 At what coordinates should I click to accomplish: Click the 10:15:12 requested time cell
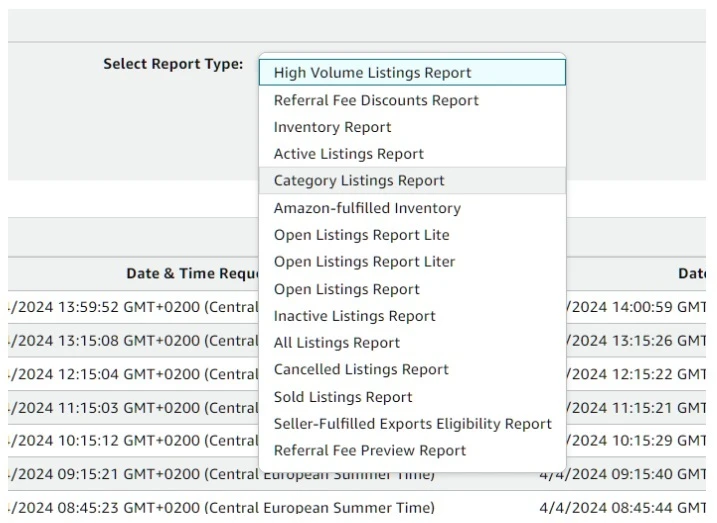click(134, 441)
